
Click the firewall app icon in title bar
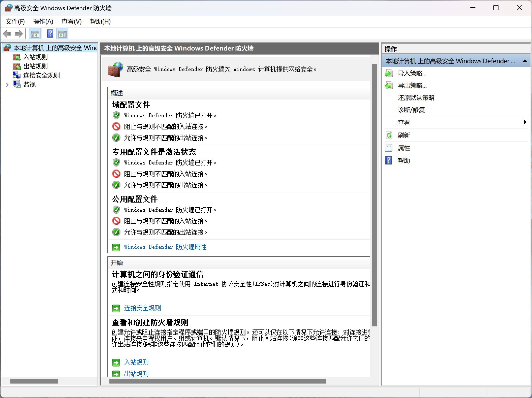(9, 8)
